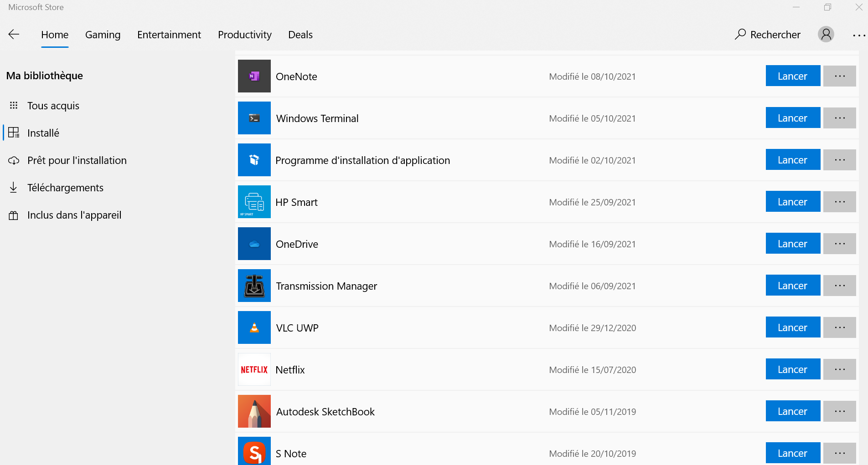Click the VLC UWP cone icon
868x465 pixels.
[x=254, y=327]
